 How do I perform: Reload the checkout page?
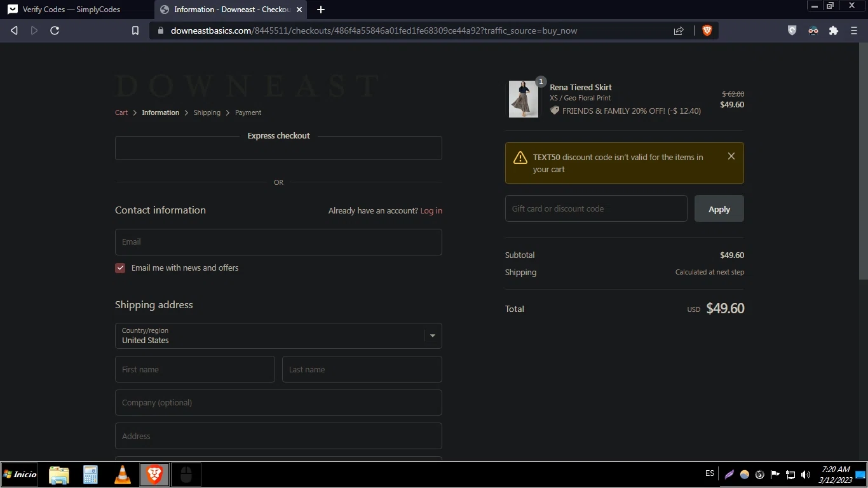tap(55, 30)
